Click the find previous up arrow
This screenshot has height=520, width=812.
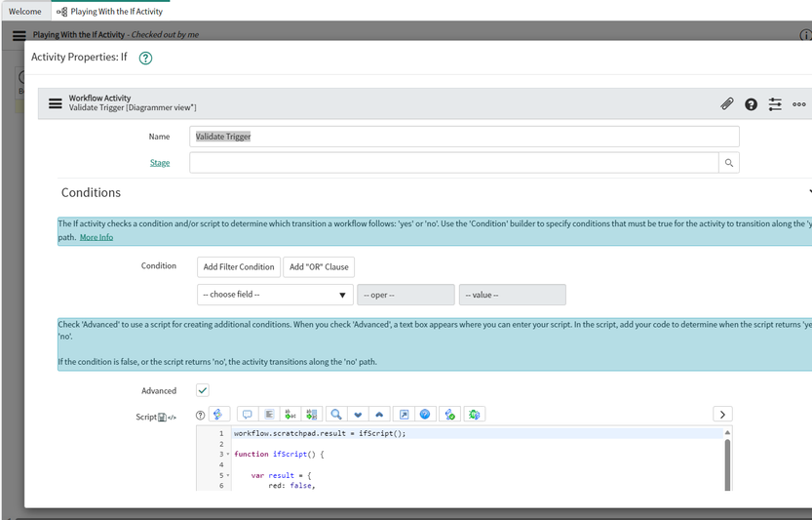tap(379, 415)
